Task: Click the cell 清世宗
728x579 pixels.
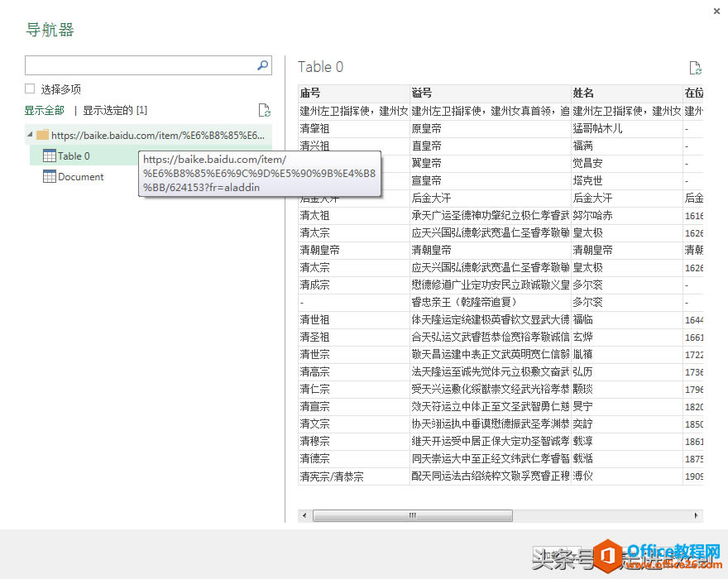Action: tap(354, 354)
